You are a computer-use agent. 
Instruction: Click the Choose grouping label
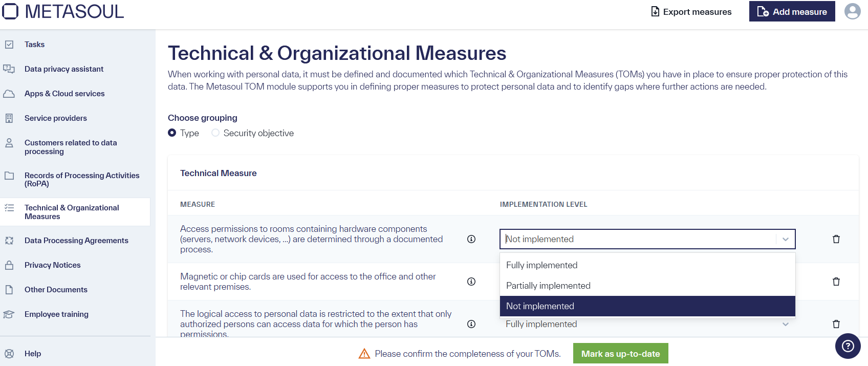(x=203, y=118)
